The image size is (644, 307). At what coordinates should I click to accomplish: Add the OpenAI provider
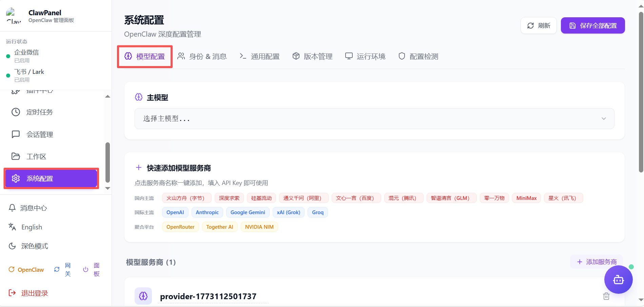[x=175, y=212]
